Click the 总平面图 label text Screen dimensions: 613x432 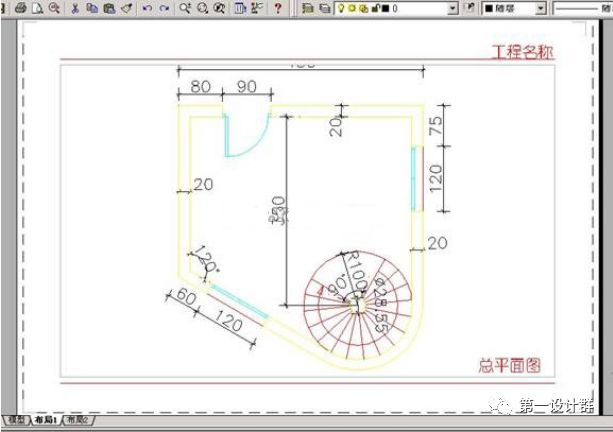(x=510, y=366)
